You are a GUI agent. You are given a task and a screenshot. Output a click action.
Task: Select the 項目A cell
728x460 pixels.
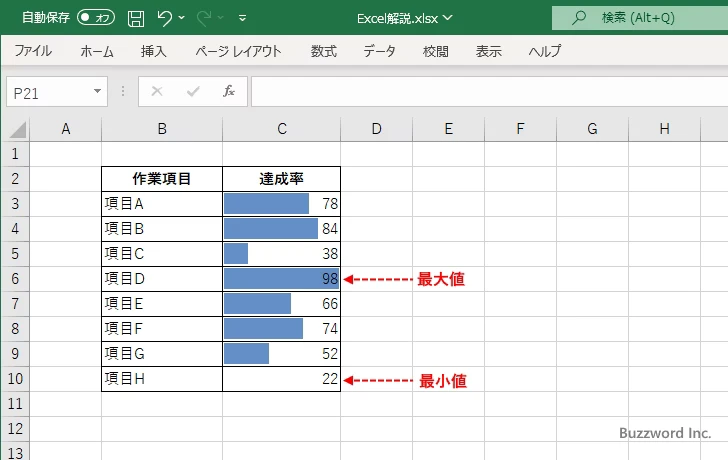point(162,204)
